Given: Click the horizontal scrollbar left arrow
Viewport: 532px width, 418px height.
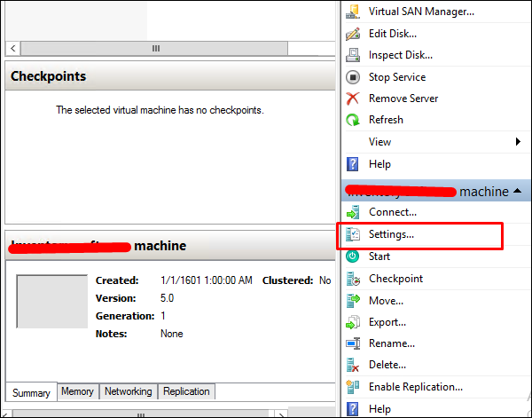Looking at the screenshot, I should click(12, 48).
